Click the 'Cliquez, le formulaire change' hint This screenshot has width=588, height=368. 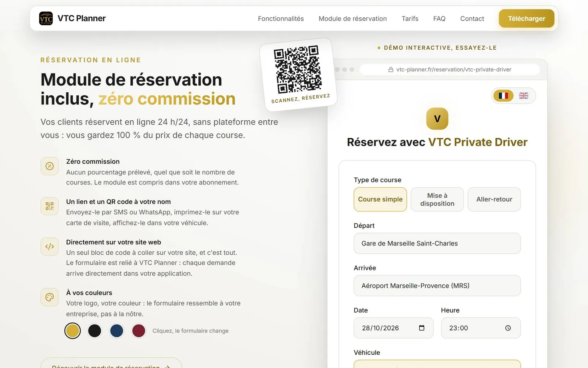point(190,331)
